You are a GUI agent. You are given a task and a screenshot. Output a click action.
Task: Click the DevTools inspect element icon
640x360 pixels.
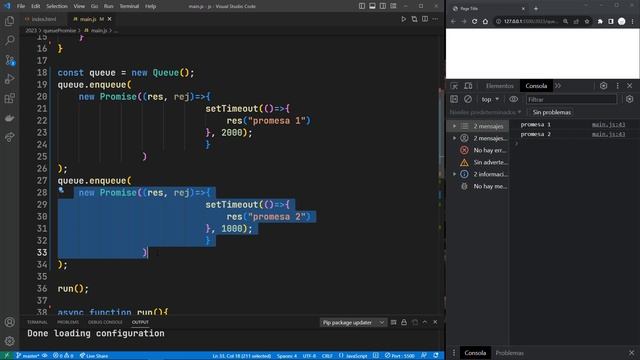(454, 86)
